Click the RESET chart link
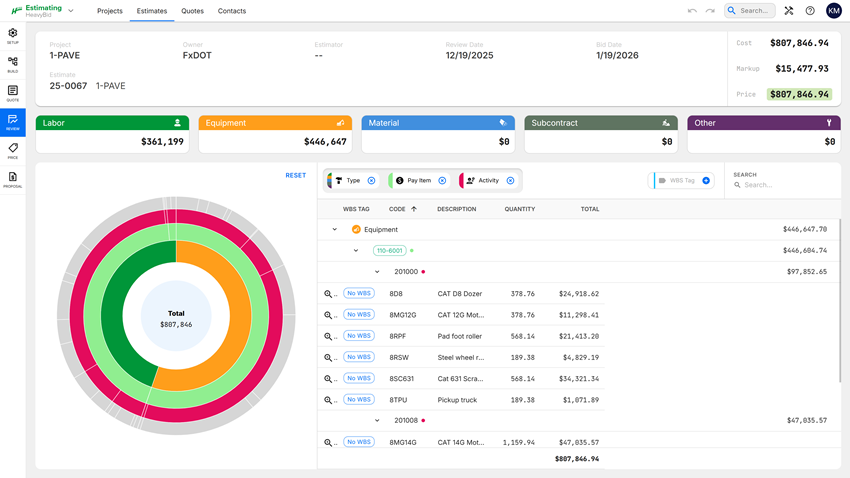Screen dimensions: 850x478 pos(296,175)
